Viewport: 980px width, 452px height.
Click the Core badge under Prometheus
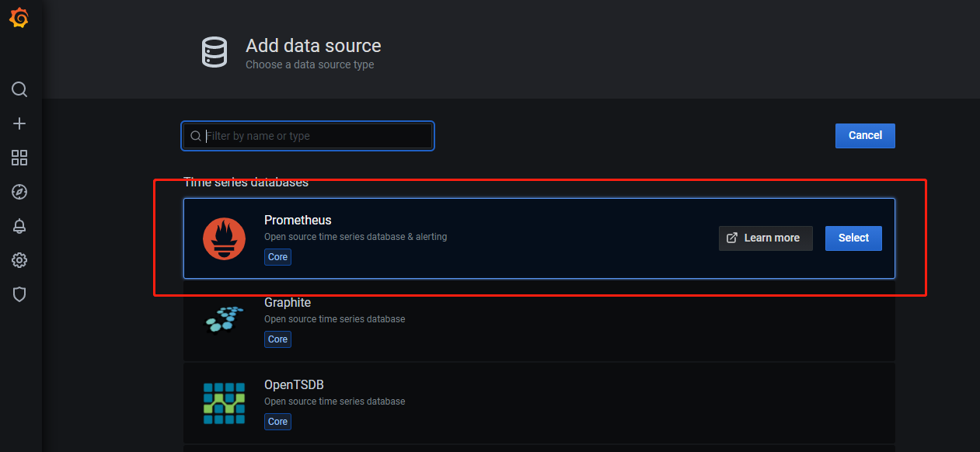pos(277,257)
